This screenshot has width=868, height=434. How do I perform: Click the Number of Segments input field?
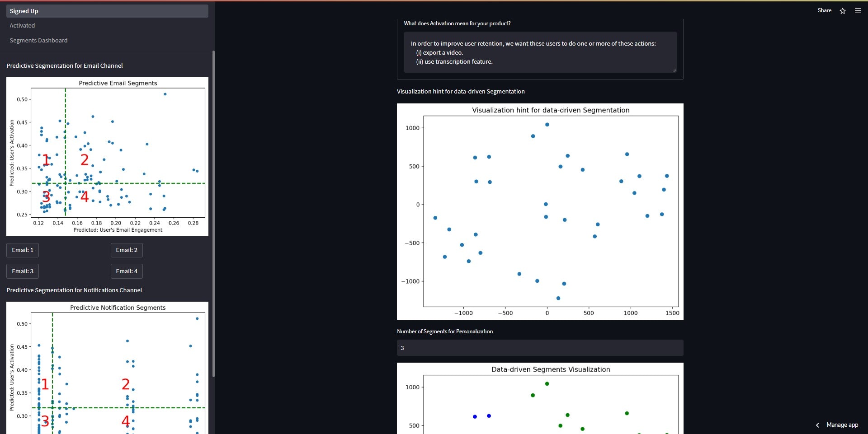click(540, 348)
